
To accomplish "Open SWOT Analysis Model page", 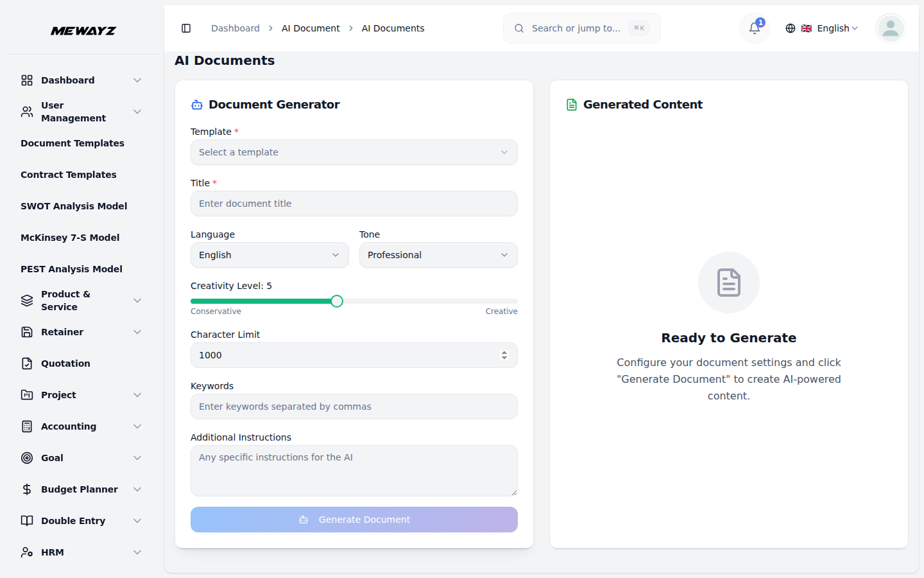I will pos(73,206).
